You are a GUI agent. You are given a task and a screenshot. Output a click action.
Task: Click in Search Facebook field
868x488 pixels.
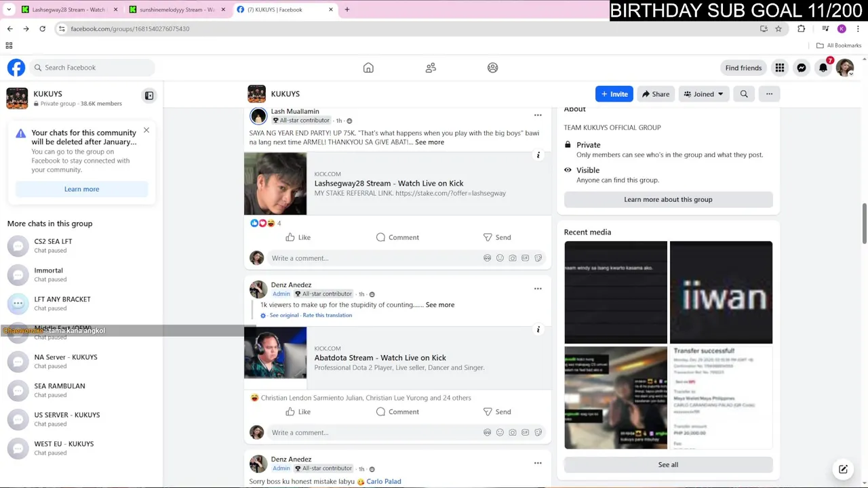(92, 68)
